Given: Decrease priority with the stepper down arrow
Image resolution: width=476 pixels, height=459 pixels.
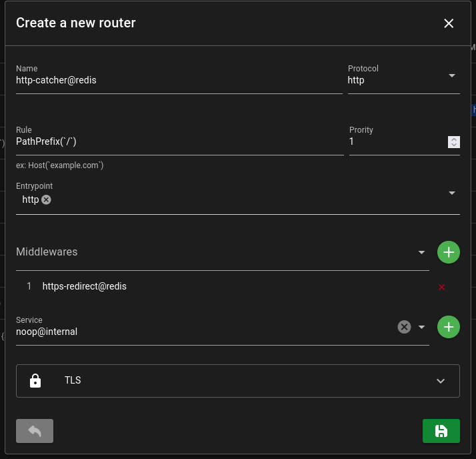Looking at the screenshot, I should (454, 145).
